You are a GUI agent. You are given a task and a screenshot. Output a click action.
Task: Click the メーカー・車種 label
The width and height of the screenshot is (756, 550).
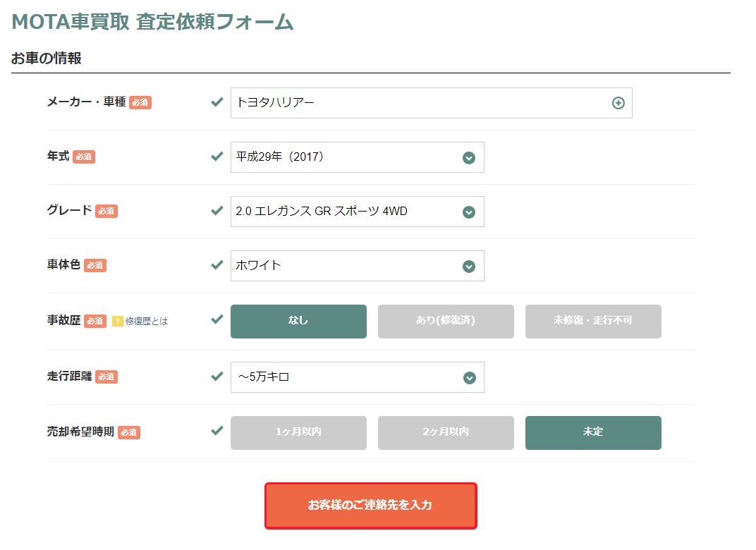(x=86, y=102)
